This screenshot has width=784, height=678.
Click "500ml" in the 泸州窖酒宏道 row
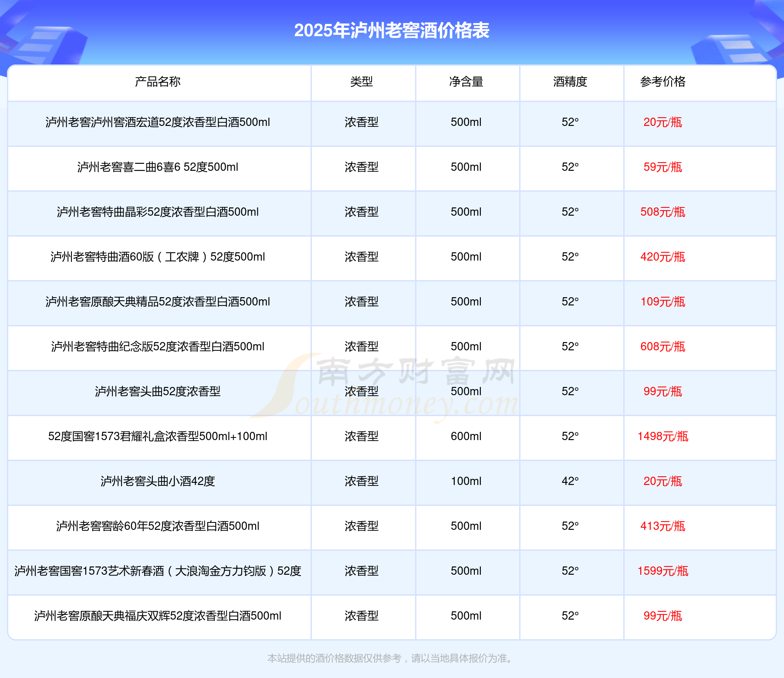[x=466, y=122]
